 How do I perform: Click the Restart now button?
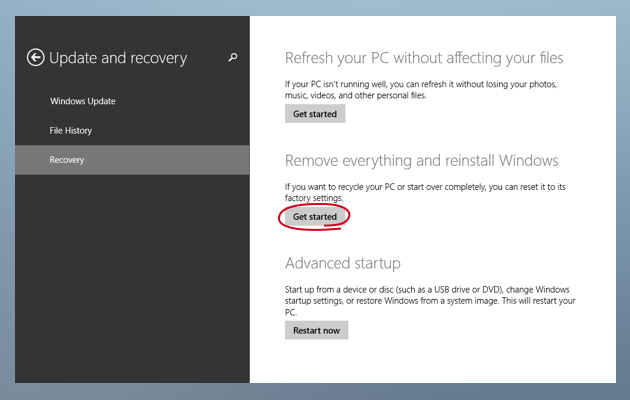[317, 330]
